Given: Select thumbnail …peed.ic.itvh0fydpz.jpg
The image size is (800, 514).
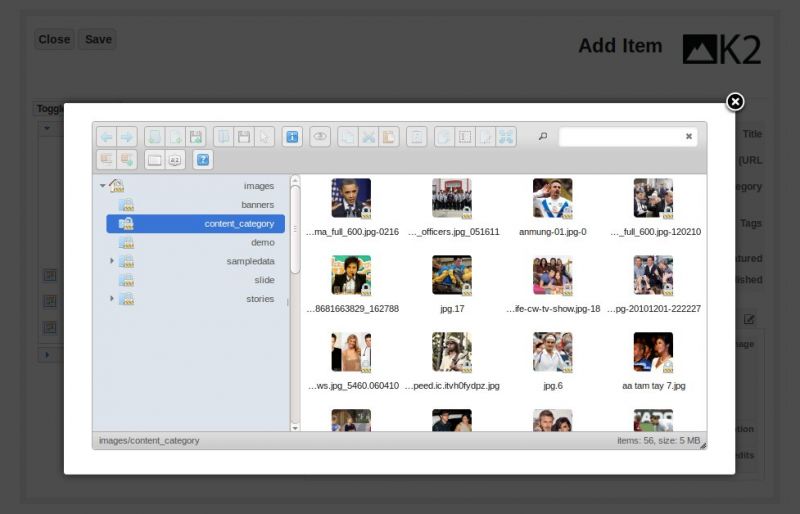Looking at the screenshot, I should [452, 353].
